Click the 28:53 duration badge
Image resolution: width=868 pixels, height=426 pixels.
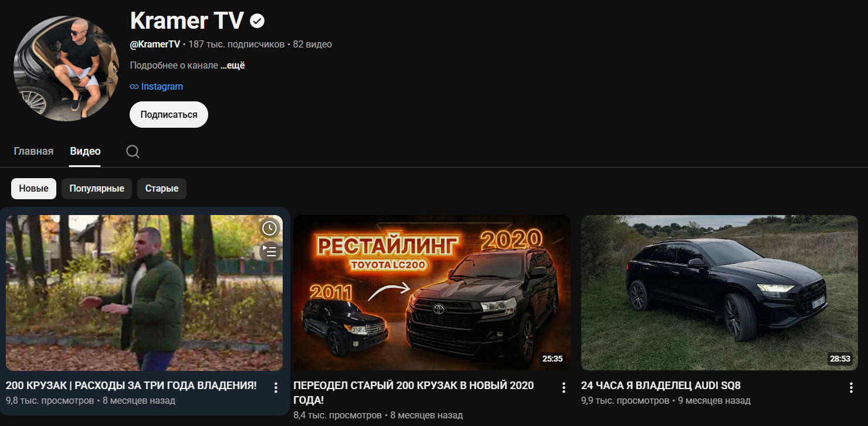point(840,359)
